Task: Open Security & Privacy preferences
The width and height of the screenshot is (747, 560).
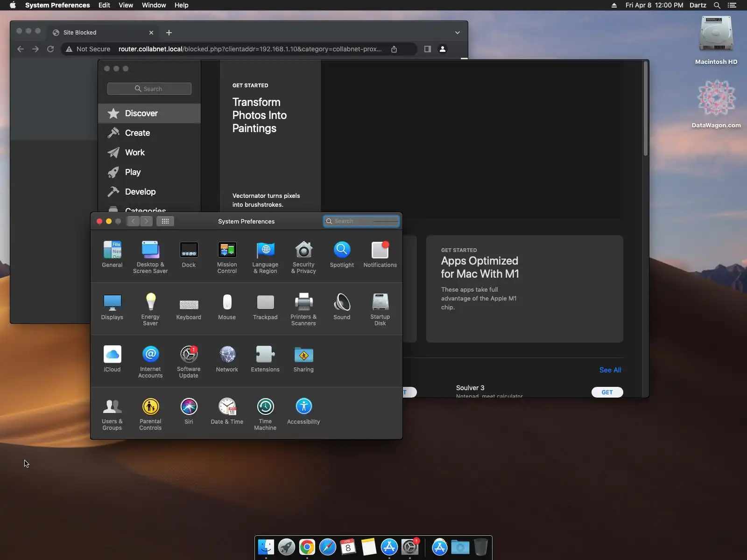Action: (x=303, y=257)
